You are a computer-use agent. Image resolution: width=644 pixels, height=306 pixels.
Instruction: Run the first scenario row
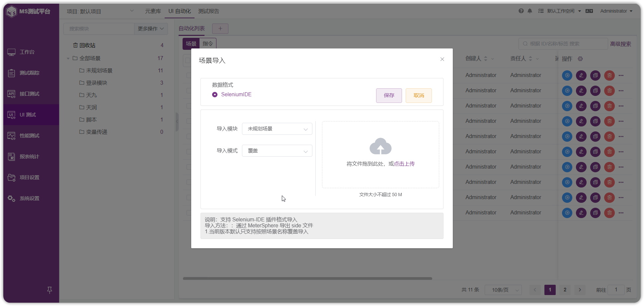[567, 75]
